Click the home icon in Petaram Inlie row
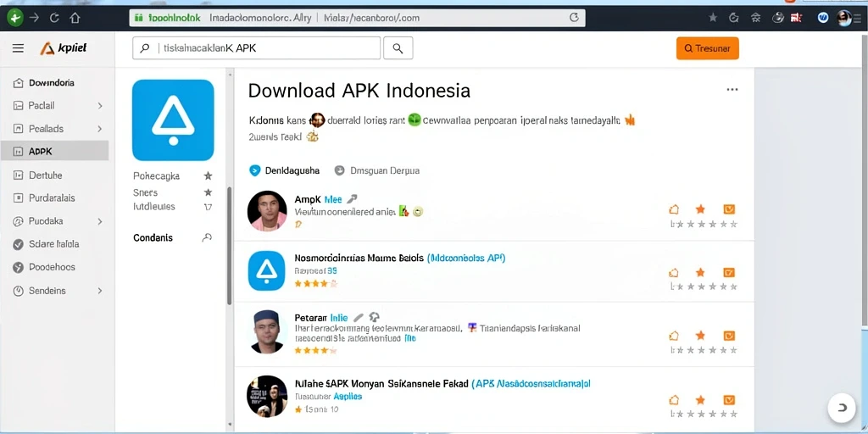 pos(674,336)
